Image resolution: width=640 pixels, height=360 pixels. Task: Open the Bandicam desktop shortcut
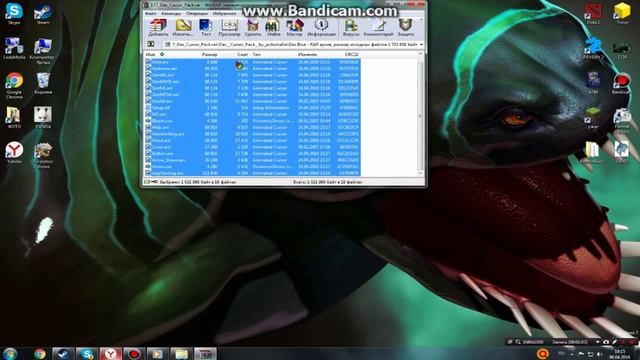[621, 83]
